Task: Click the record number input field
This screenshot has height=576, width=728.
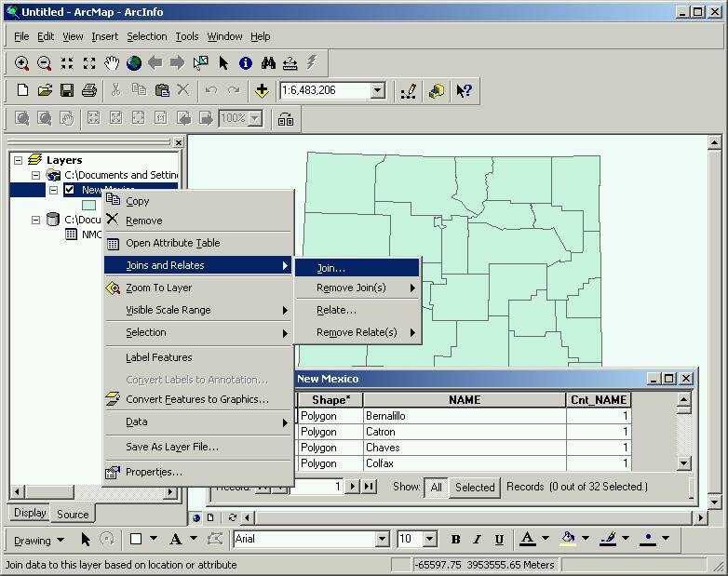Action: pyautogui.click(x=317, y=487)
